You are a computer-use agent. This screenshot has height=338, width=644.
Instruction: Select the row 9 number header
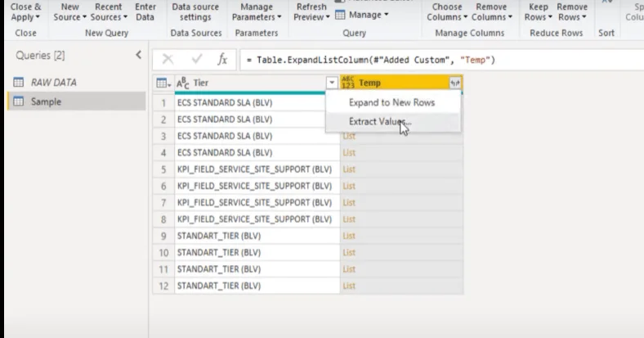(163, 236)
